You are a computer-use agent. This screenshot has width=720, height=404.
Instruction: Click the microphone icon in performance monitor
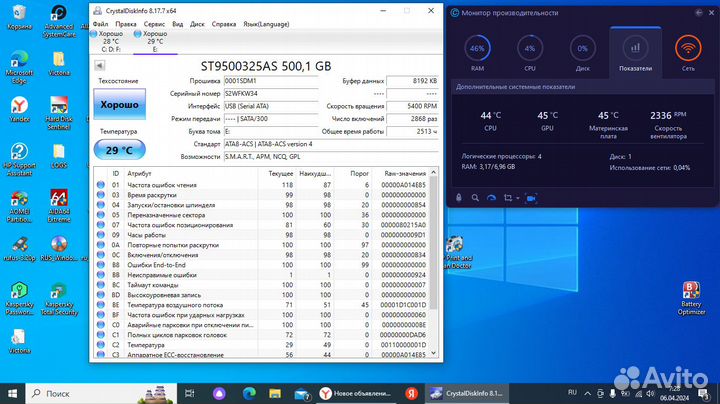458,198
